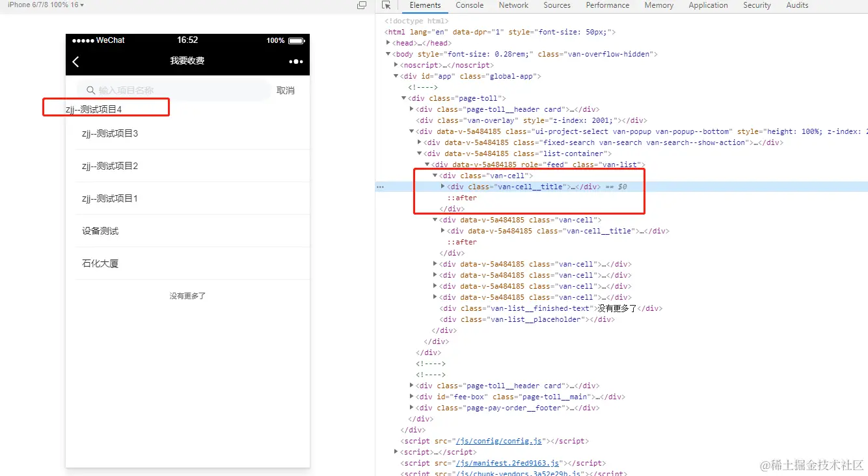Screen dimensions: 868x476
Task: Collapse the ui-project-select van-popup div
Action: [412, 131]
